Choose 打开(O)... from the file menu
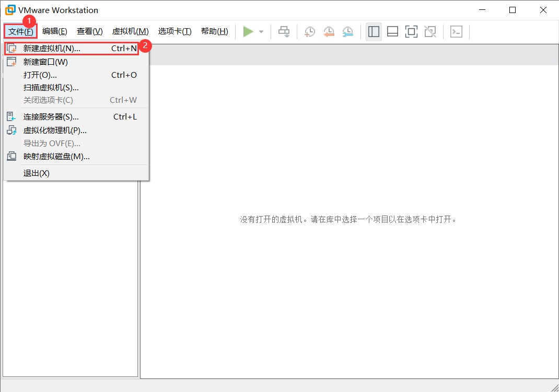559x392 pixels. (x=76, y=75)
